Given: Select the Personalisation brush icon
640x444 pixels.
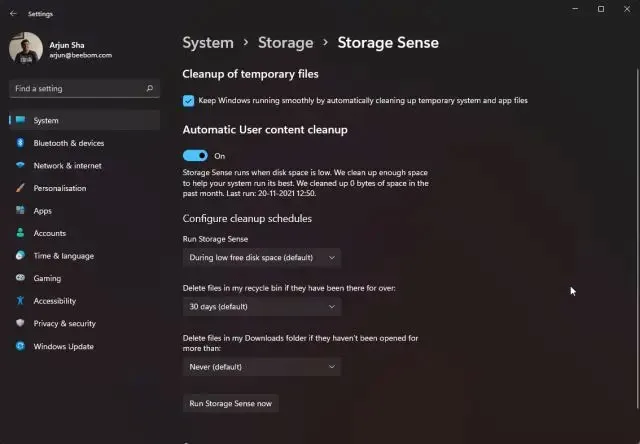Looking at the screenshot, I should point(20,188).
